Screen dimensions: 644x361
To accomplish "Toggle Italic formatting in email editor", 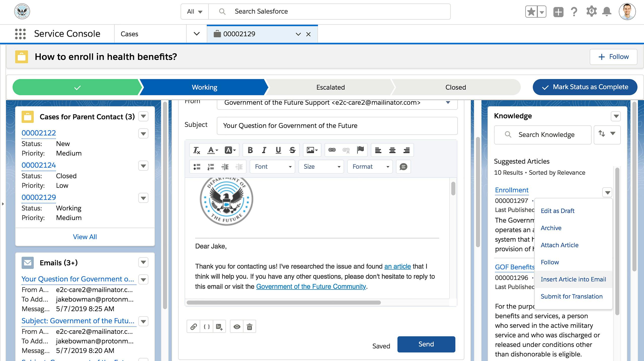I will tap(264, 150).
